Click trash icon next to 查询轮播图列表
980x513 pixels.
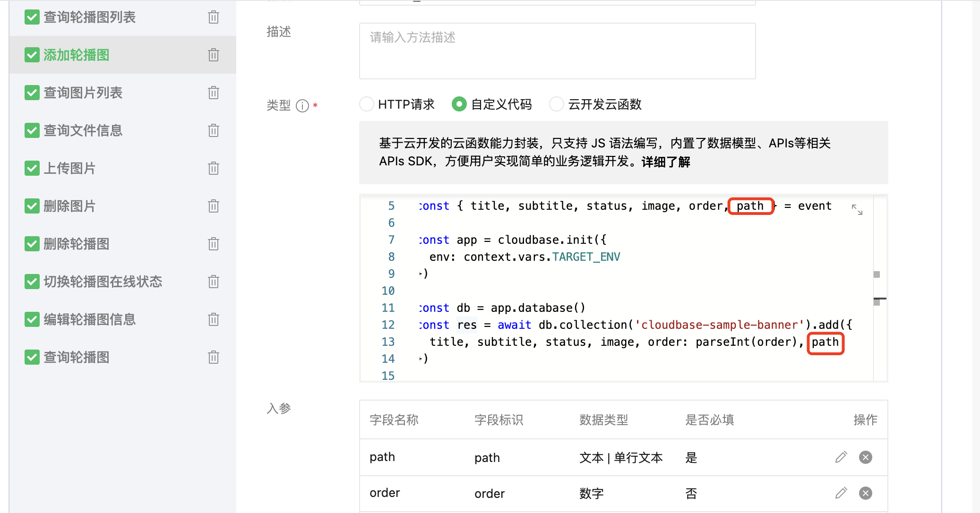[x=214, y=17]
